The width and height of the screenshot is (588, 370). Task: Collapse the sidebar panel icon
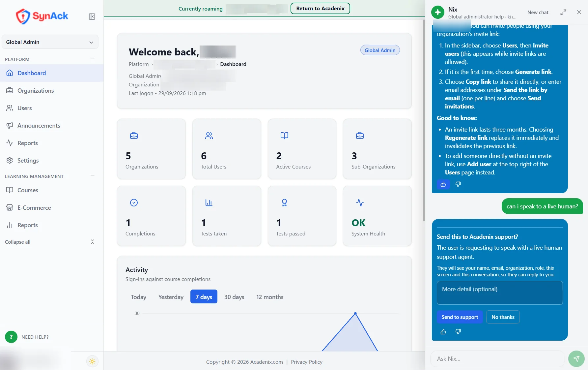pyautogui.click(x=92, y=16)
